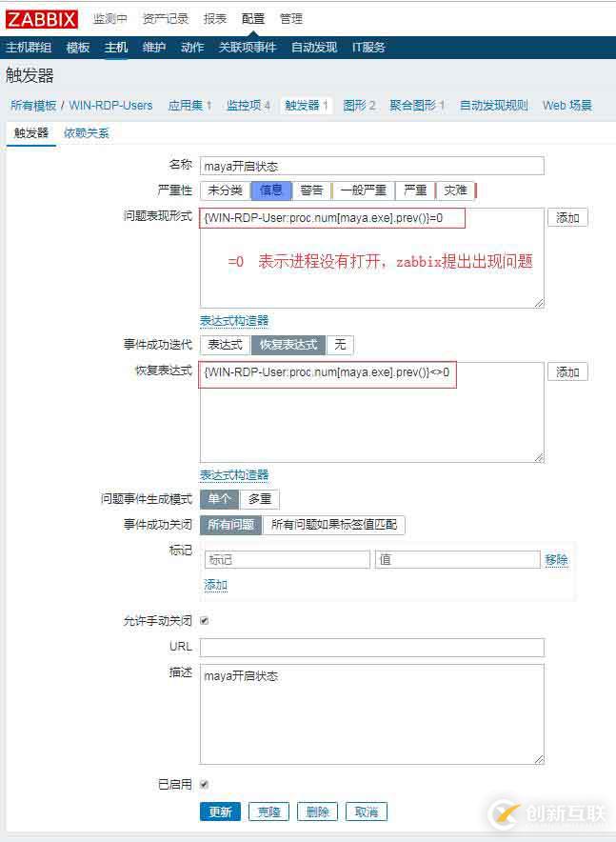Click the 克隆 button

coord(268,812)
